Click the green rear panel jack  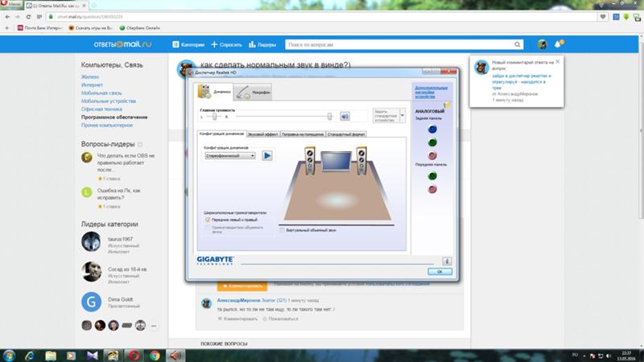click(x=432, y=142)
